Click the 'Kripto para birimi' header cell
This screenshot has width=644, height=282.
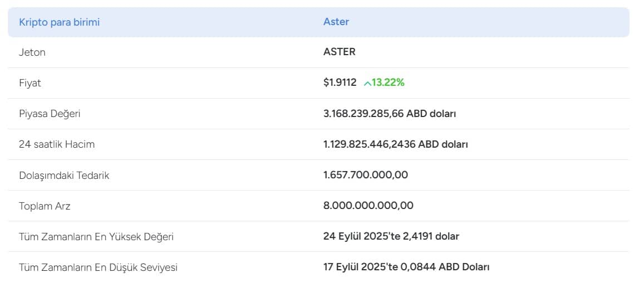(x=59, y=22)
